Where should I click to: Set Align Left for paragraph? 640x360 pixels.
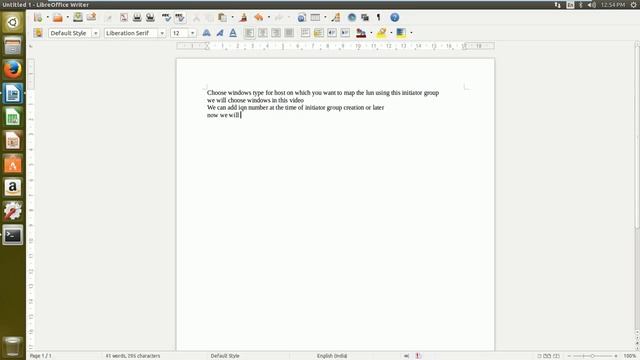249,33
